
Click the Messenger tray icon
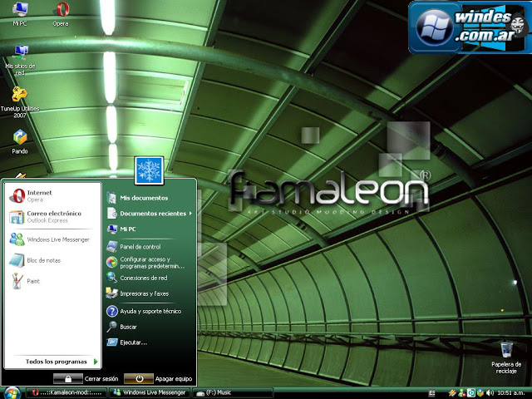[461, 393]
